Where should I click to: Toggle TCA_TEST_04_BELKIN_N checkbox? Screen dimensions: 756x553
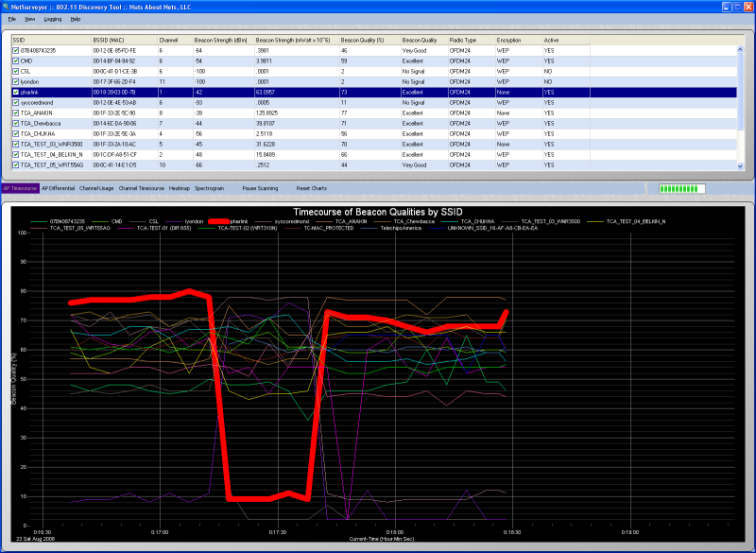pyautogui.click(x=16, y=155)
